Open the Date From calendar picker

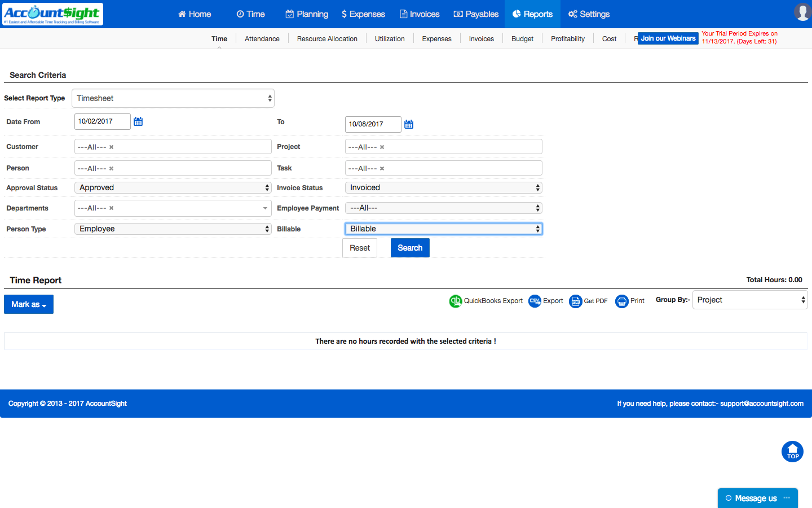pos(138,121)
